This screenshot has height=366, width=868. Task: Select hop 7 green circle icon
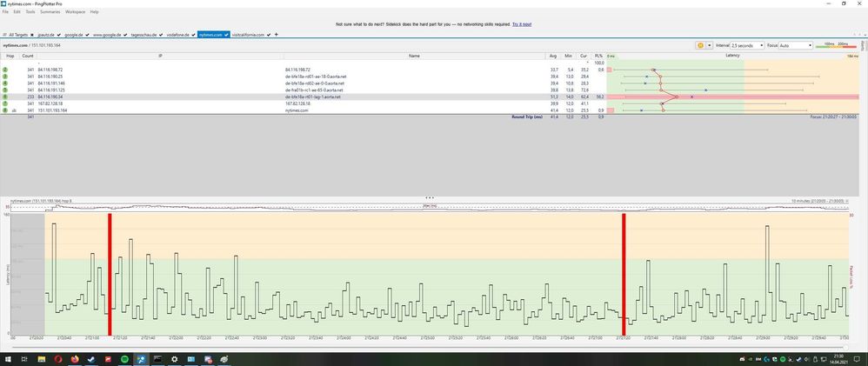[5, 103]
